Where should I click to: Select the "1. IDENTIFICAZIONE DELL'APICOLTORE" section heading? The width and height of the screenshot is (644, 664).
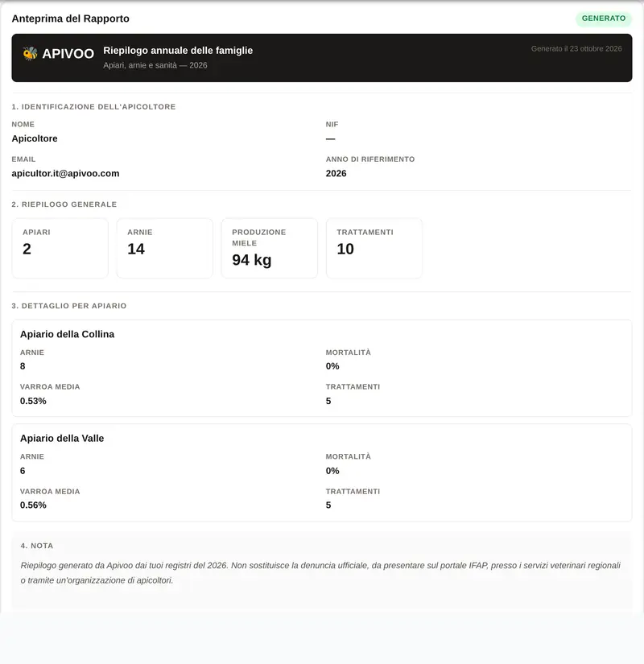pos(93,107)
